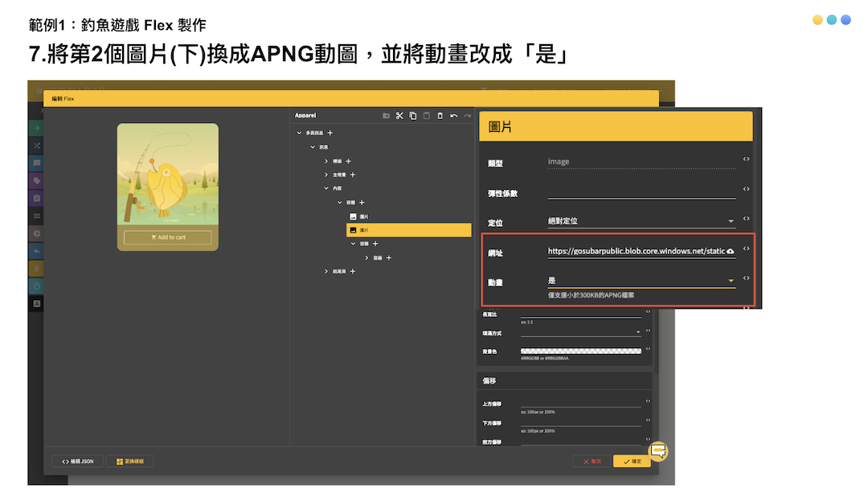The height and width of the screenshot is (493, 868).
Task: Select the highlighted 圖片 tree item
Action: point(408,230)
